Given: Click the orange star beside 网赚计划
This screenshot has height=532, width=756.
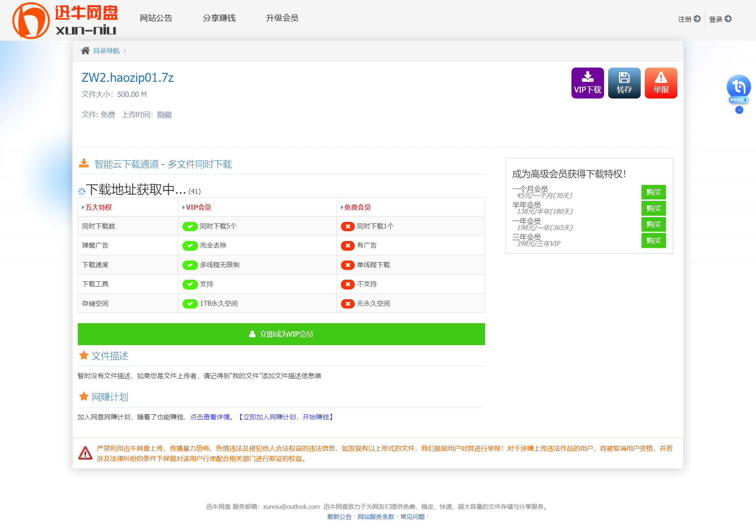Looking at the screenshot, I should pos(84,396).
